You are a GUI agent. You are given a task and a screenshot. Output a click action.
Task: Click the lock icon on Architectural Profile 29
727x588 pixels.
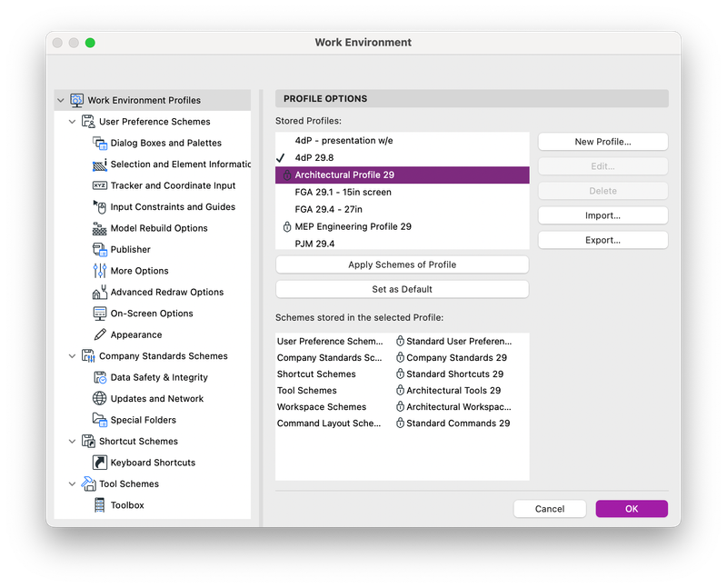287,174
